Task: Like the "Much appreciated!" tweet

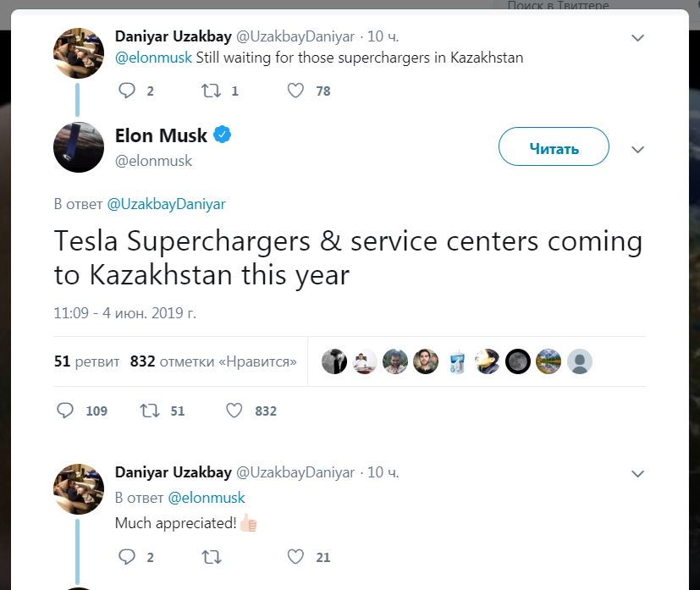Action: pyautogui.click(x=295, y=557)
